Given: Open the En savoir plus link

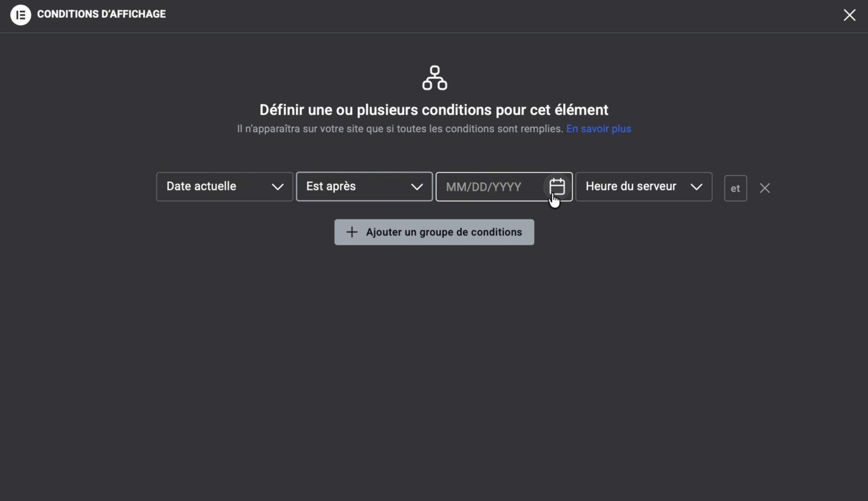Looking at the screenshot, I should point(599,129).
